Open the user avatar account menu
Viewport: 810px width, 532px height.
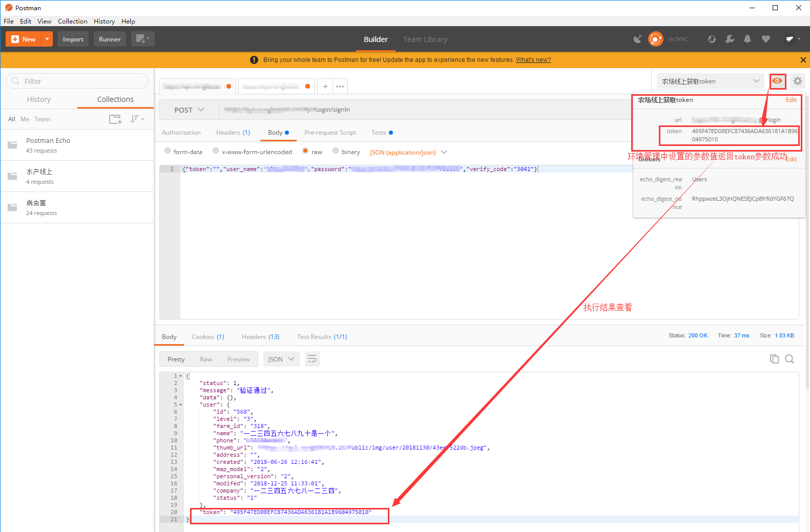(792, 39)
